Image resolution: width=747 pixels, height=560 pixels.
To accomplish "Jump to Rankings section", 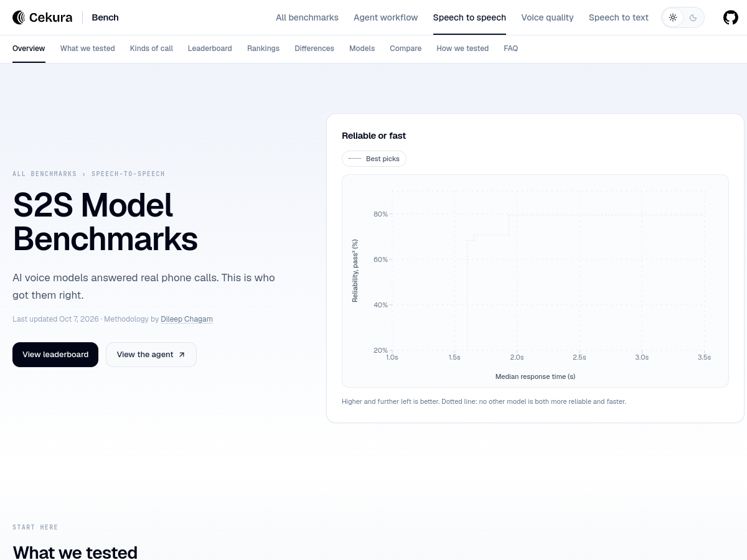I will (x=263, y=49).
